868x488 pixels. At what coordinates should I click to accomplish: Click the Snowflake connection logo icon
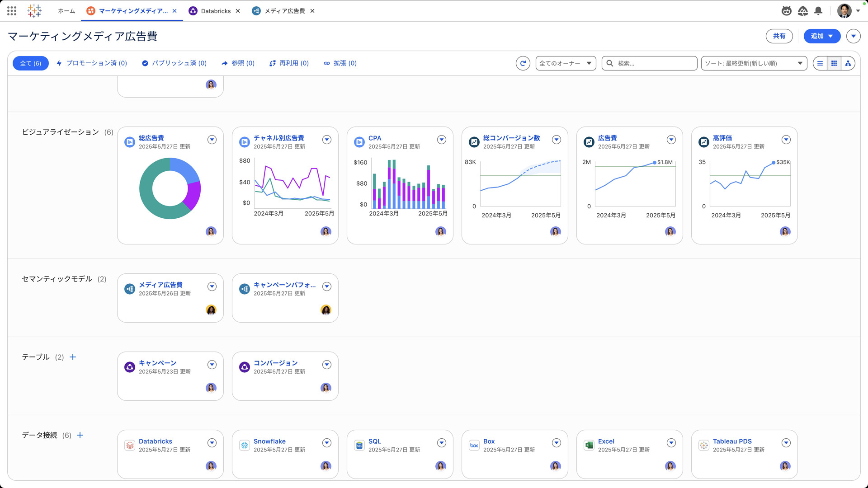[x=245, y=445]
